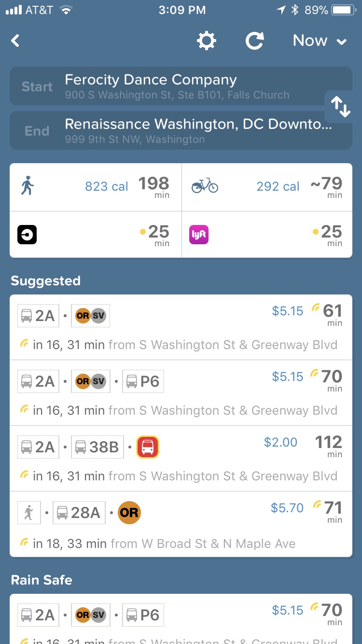Tap the orange OR badge in 28A route
The width and height of the screenshot is (362, 644).
[x=129, y=513]
